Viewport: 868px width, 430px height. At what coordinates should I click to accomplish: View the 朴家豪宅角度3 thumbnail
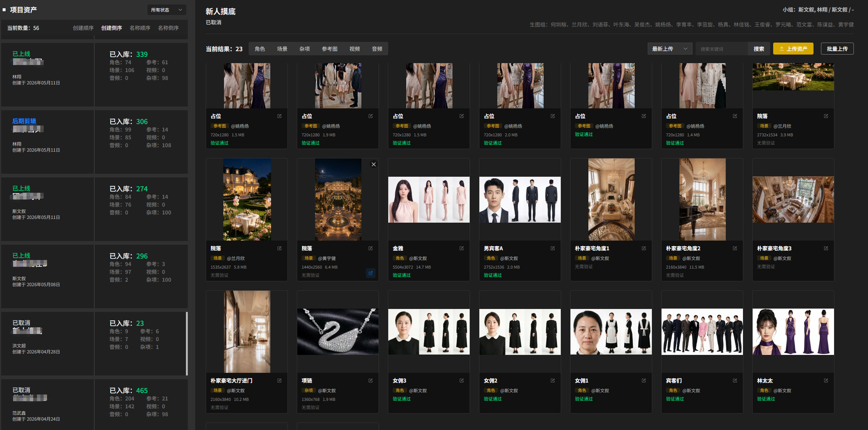(793, 199)
